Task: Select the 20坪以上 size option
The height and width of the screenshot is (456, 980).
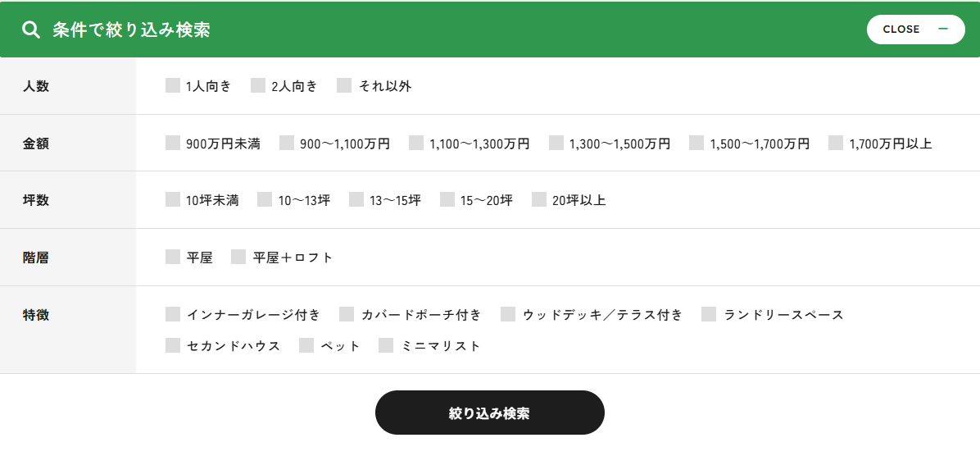Action: (x=539, y=199)
